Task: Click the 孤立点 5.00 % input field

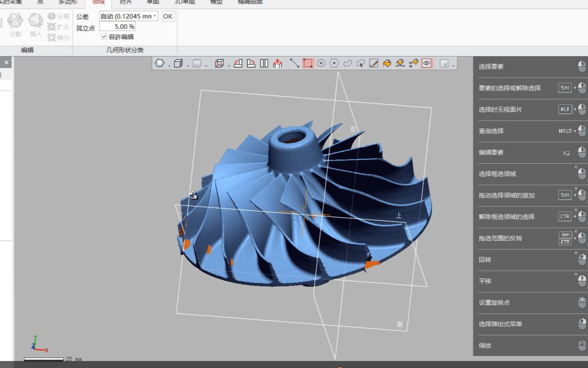Action: [117, 27]
